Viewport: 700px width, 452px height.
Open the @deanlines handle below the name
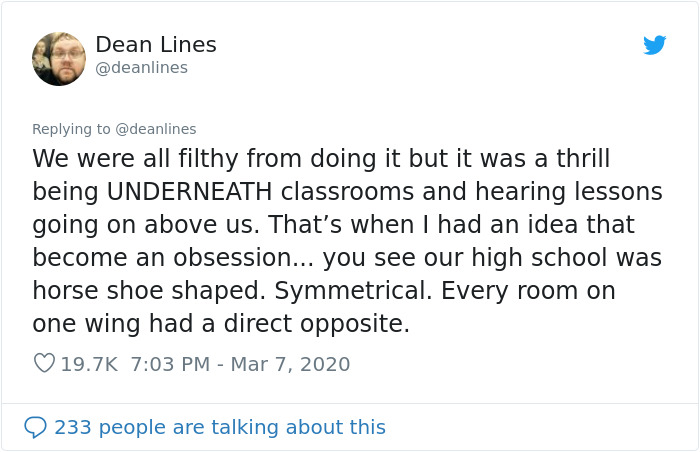141,68
